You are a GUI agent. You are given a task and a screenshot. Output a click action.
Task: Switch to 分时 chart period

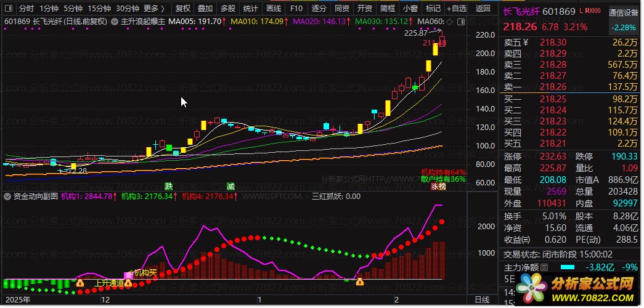tap(26, 8)
